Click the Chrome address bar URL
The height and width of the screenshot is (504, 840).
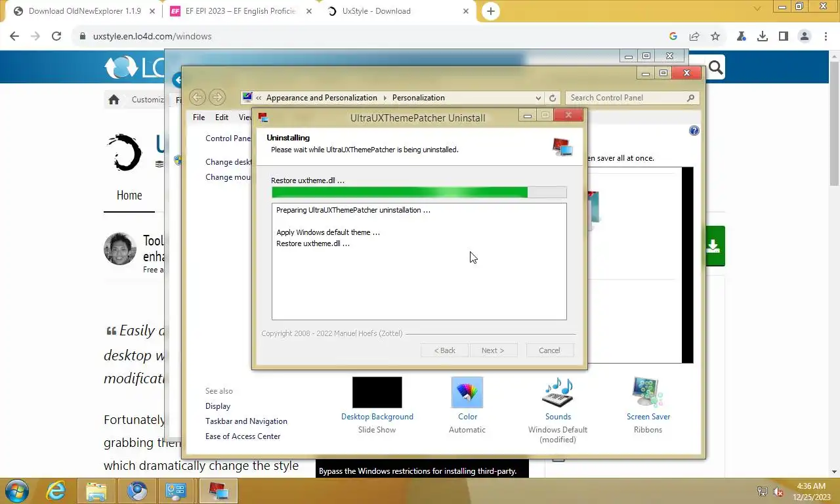coord(152,37)
